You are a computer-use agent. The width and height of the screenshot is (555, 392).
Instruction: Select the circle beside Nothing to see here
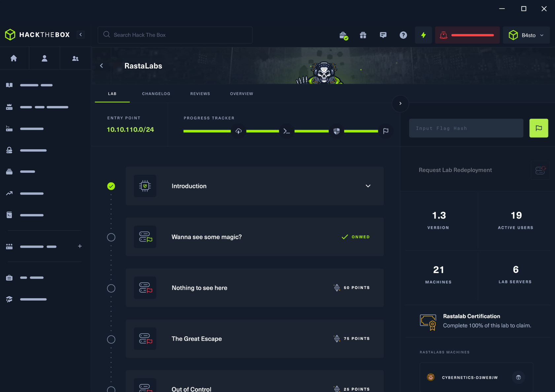(x=111, y=288)
